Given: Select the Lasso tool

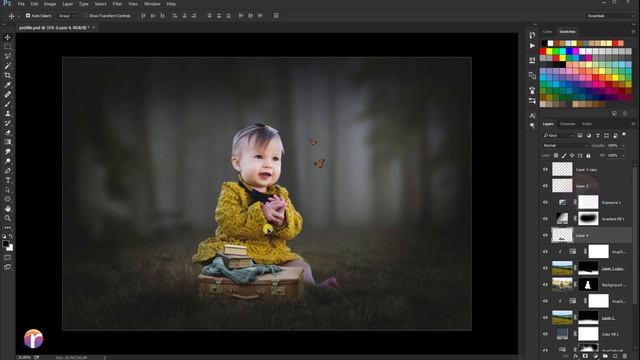Looking at the screenshot, I should tap(8, 56).
